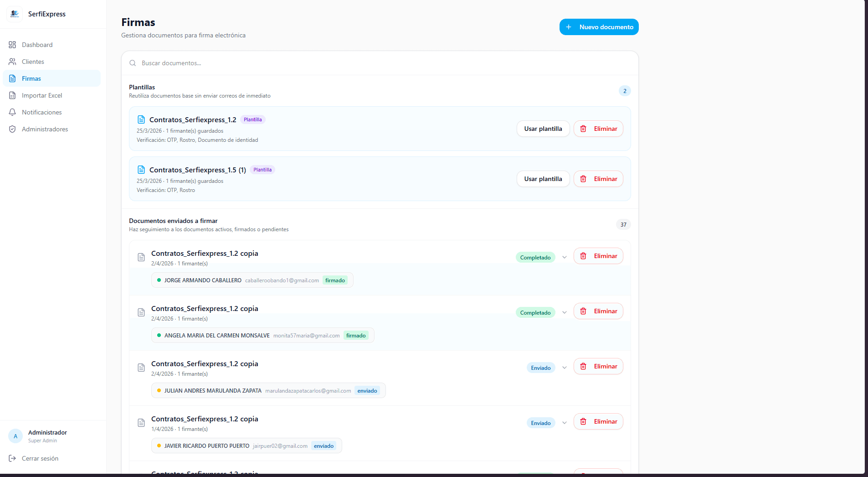Click the Notificaciones bell icon
The image size is (868, 477).
point(12,112)
